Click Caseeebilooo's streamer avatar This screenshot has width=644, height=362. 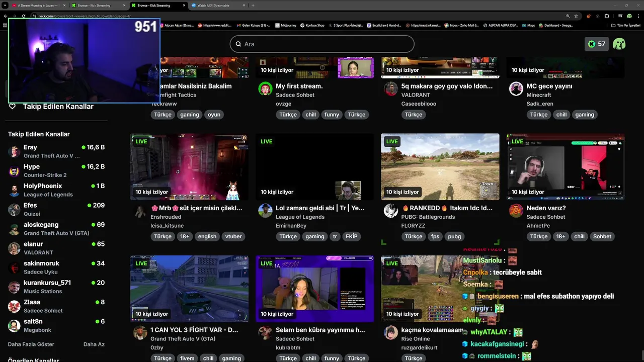[x=391, y=89]
